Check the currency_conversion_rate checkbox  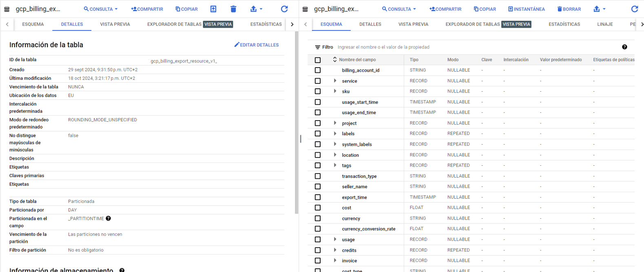click(318, 229)
